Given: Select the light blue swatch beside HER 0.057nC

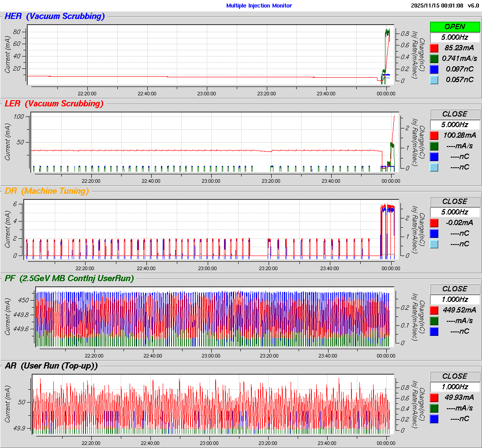Looking at the screenshot, I should (434, 80).
